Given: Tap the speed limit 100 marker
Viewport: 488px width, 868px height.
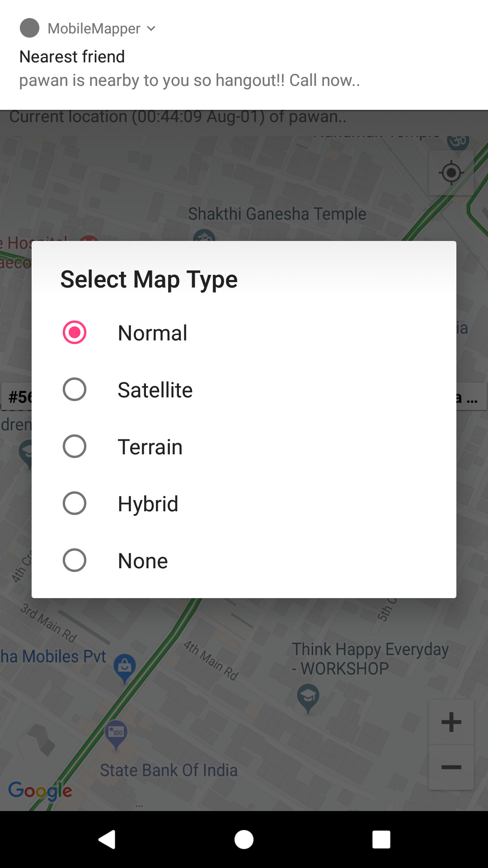Looking at the screenshot, I should (x=116, y=732).
